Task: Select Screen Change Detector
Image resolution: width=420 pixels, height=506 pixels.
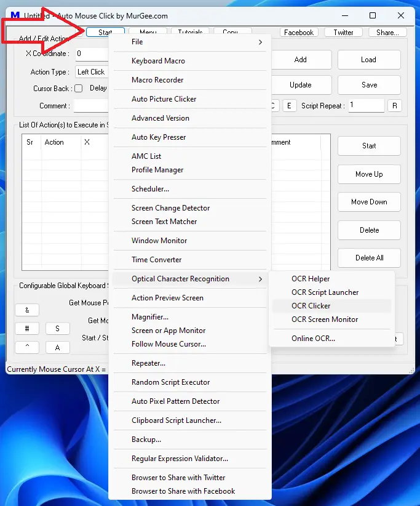Action: (x=190, y=208)
